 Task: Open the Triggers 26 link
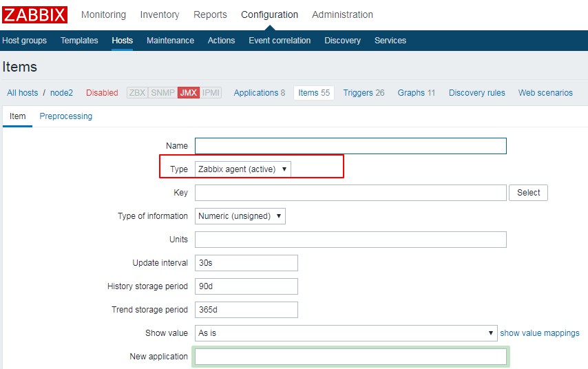[x=364, y=93]
